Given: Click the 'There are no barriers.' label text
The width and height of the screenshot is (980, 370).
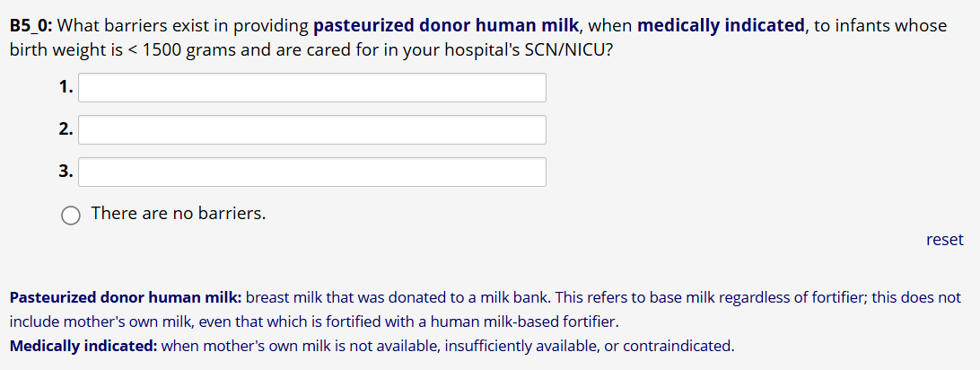Looking at the screenshot, I should (x=179, y=214).
